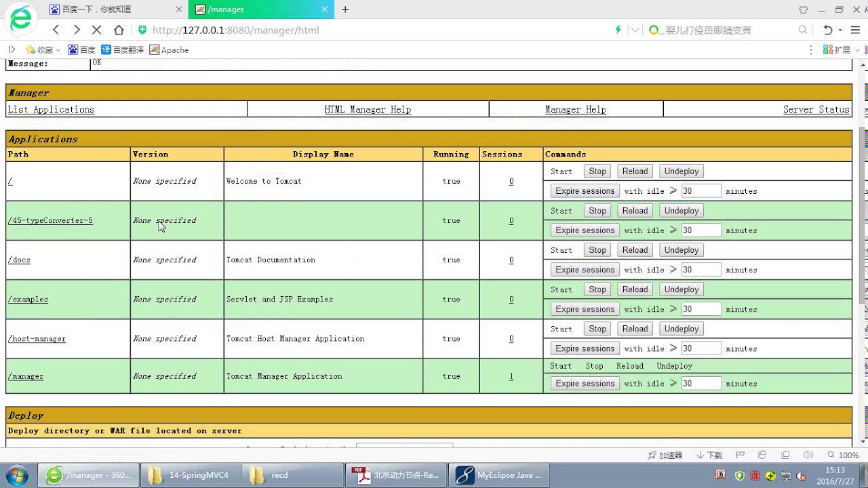Reload the /45-typeConverter-5 application

click(x=635, y=211)
